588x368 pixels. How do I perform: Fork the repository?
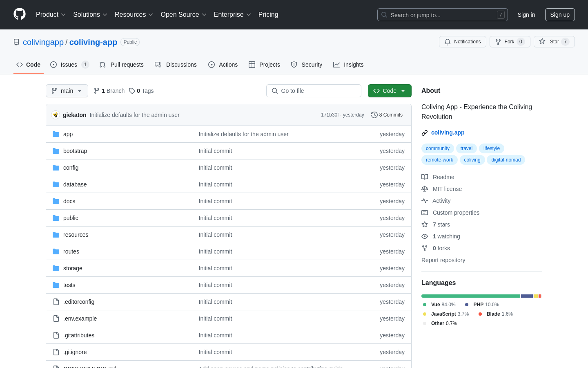click(x=510, y=42)
